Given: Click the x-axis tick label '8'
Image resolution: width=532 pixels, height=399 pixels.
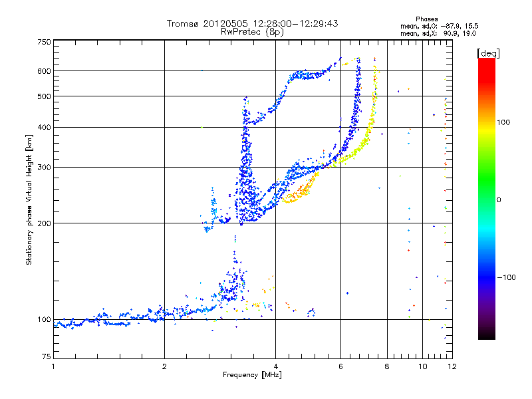Looking at the screenshot, I should (x=387, y=366).
